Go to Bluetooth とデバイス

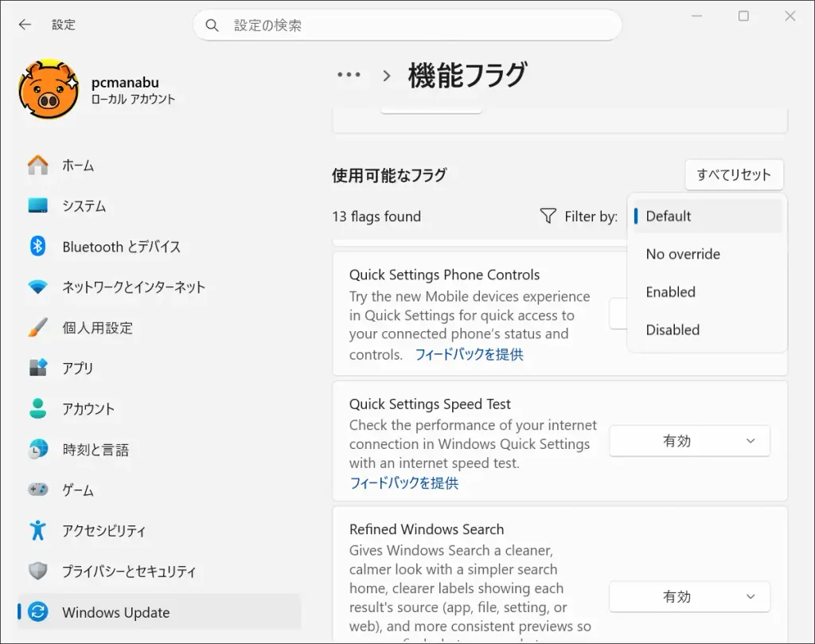159,246
